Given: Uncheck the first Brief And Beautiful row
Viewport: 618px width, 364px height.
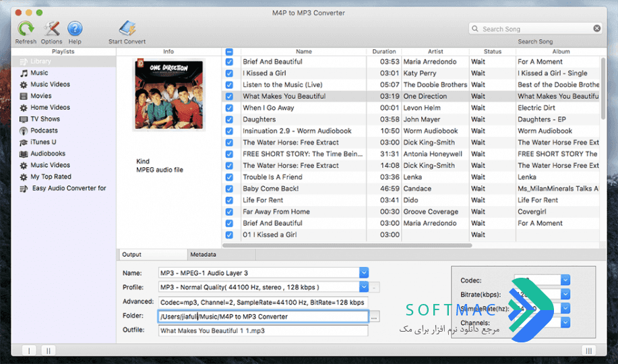Looking at the screenshot, I should tap(229, 62).
